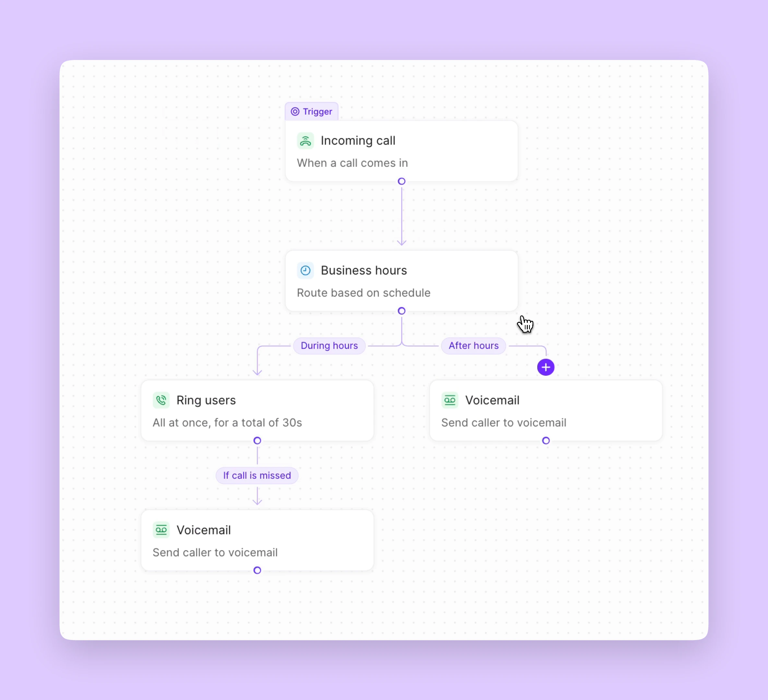Viewport: 768px width, 700px height.
Task: Click the Voicemail icon on after-hours node
Action: tap(450, 400)
